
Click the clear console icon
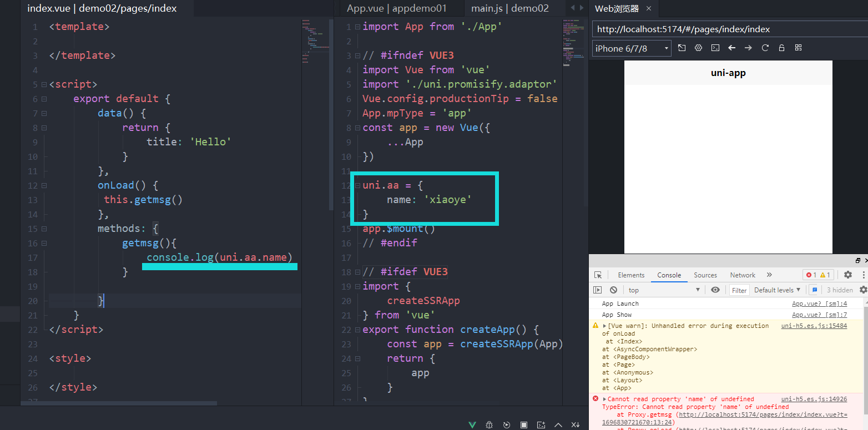[613, 290]
